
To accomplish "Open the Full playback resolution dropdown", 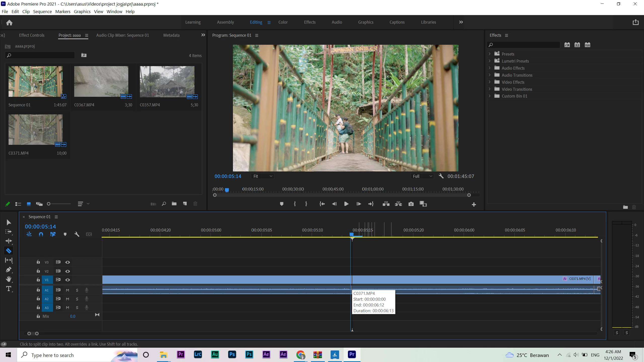I will point(422,176).
